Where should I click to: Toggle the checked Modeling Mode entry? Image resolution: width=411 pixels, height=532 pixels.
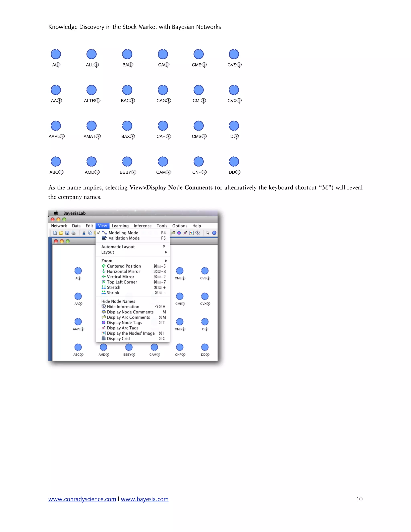point(123,233)
